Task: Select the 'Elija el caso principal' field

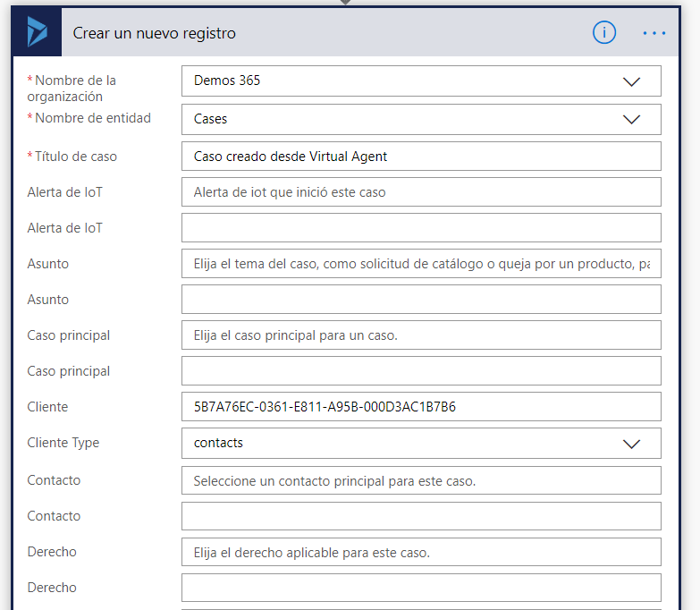Action: 420,335
